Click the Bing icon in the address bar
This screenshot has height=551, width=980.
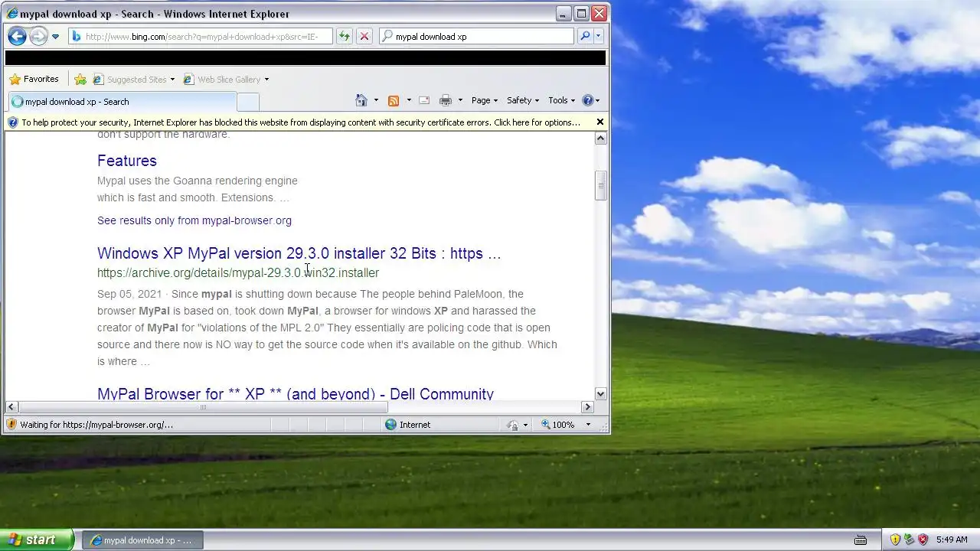click(x=77, y=36)
